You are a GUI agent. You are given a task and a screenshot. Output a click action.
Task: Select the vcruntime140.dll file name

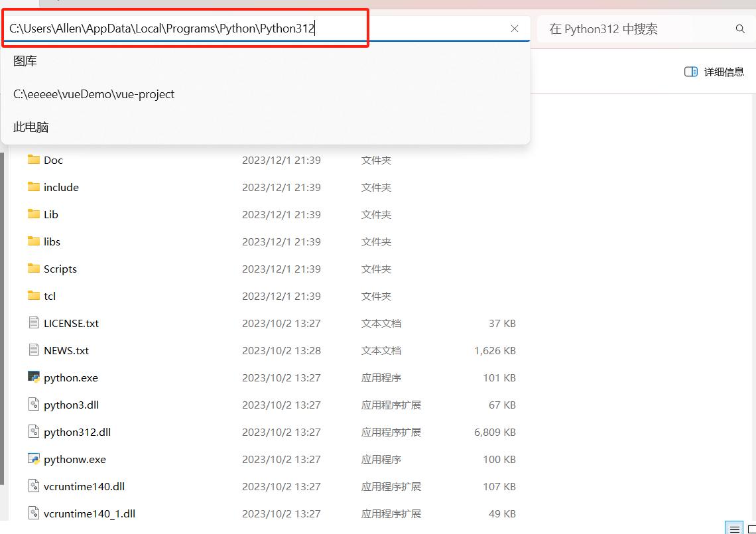tap(84, 487)
